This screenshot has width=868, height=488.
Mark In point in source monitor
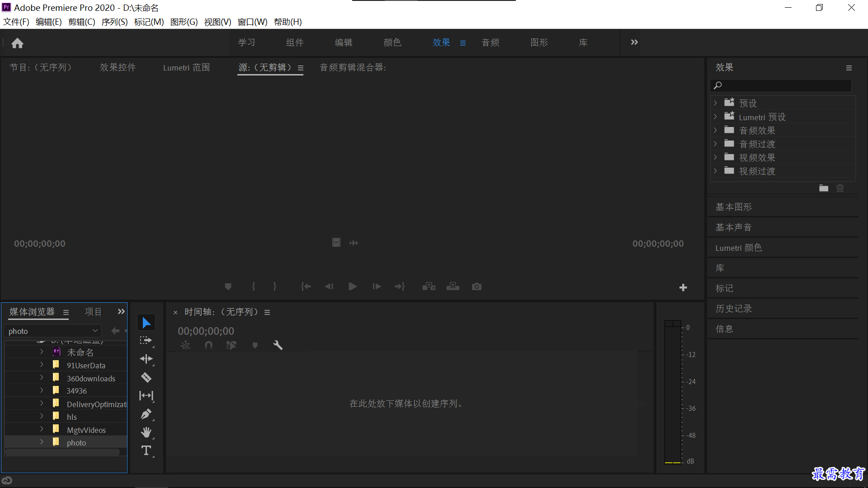click(x=254, y=286)
